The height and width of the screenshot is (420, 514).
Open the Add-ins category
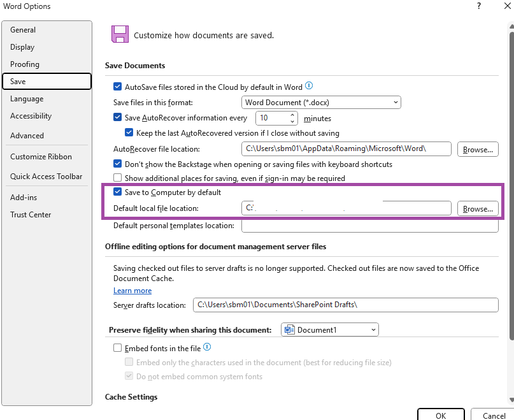click(46, 197)
